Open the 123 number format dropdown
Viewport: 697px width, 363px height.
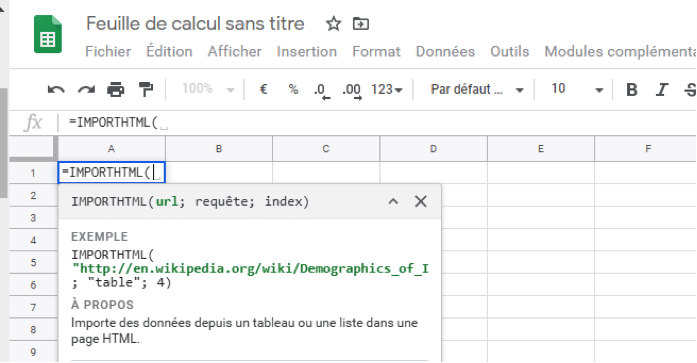[387, 90]
